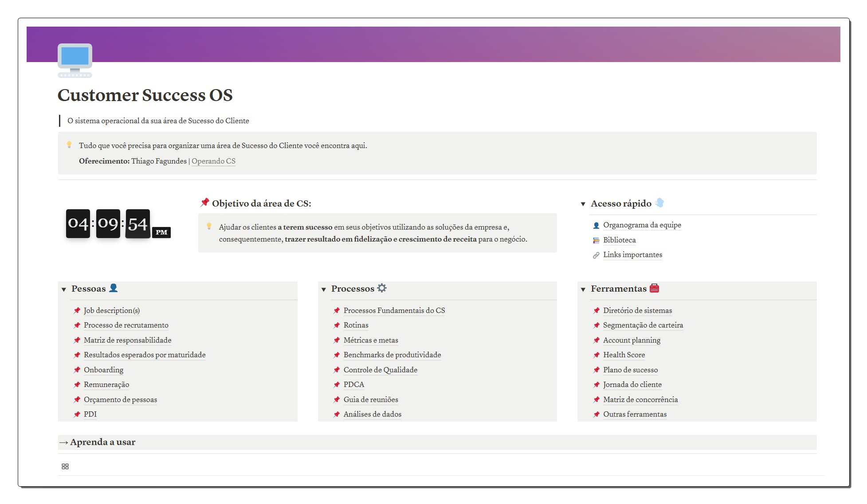Collapse the Acesso rápido toggle triangle
Viewport: 867px width, 504px height.
point(583,204)
